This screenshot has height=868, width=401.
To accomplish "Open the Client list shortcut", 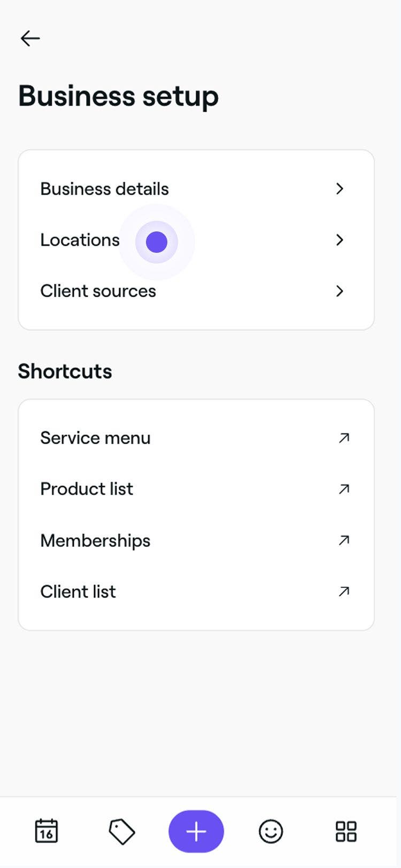I will pyautogui.click(x=78, y=592).
